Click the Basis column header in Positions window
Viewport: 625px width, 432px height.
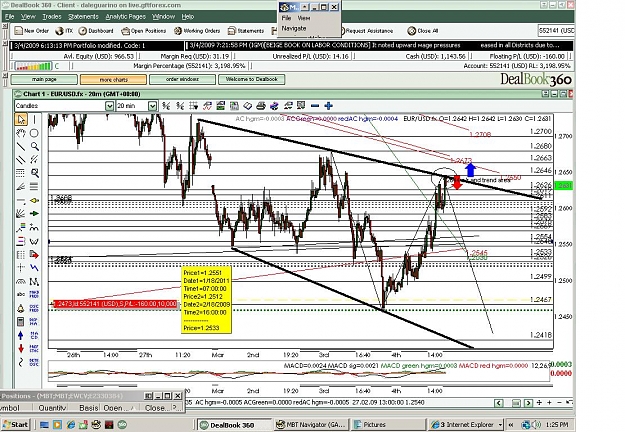88,408
